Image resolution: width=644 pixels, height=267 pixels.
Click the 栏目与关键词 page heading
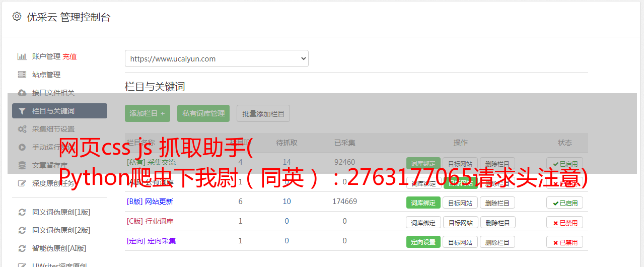(x=155, y=87)
